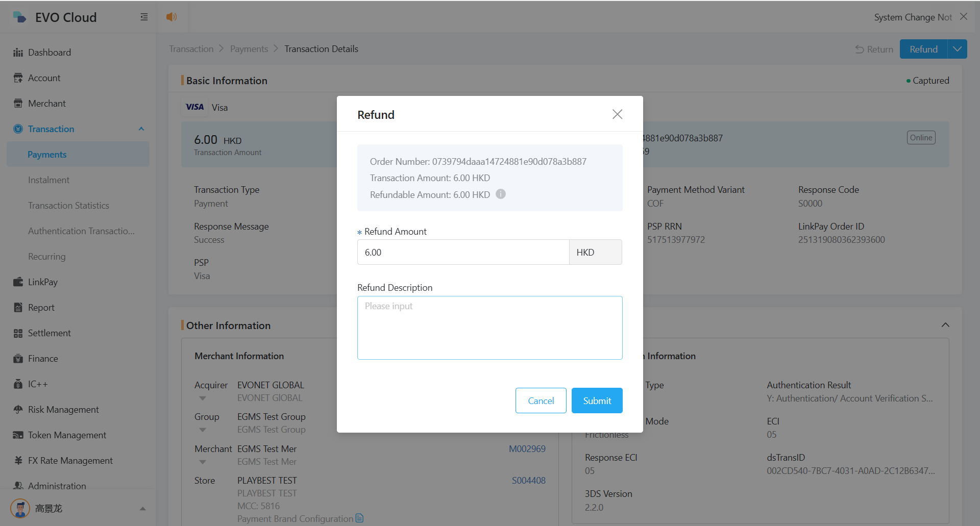The image size is (980, 526).
Task: Collapse the Other Information section
Action: [x=945, y=325]
